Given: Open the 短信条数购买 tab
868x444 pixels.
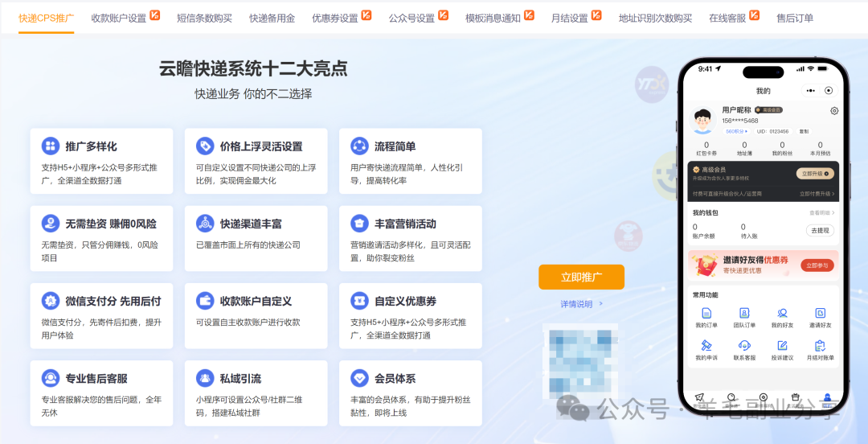Looking at the screenshot, I should [204, 18].
